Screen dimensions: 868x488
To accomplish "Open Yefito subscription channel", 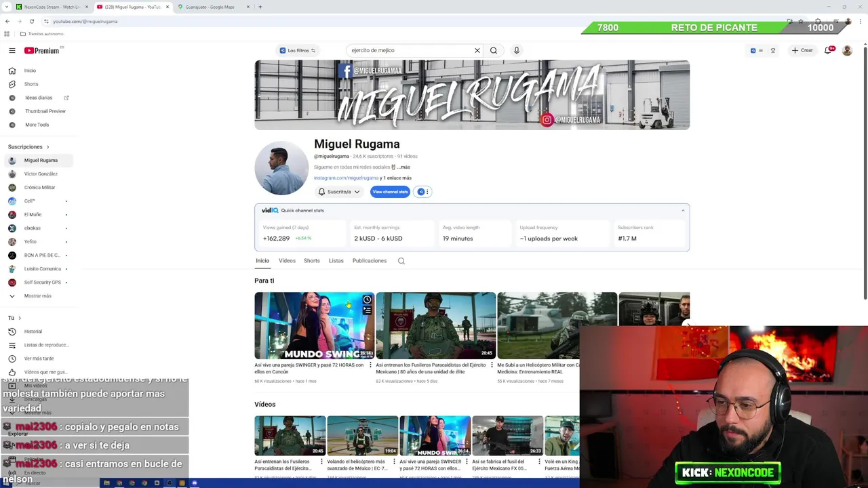I will tap(38, 242).
